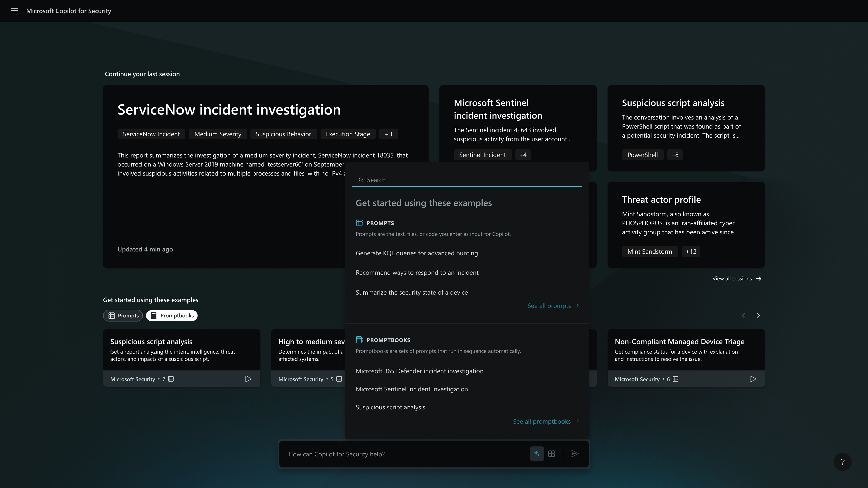
Task: Run Non-Compliant Managed Device Triage play icon
Action: pyautogui.click(x=753, y=379)
